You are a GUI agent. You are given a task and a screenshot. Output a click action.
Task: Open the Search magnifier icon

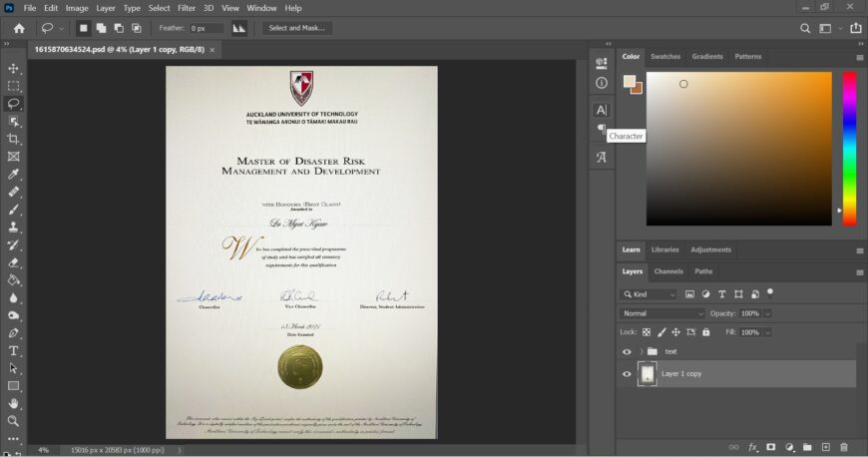point(805,28)
